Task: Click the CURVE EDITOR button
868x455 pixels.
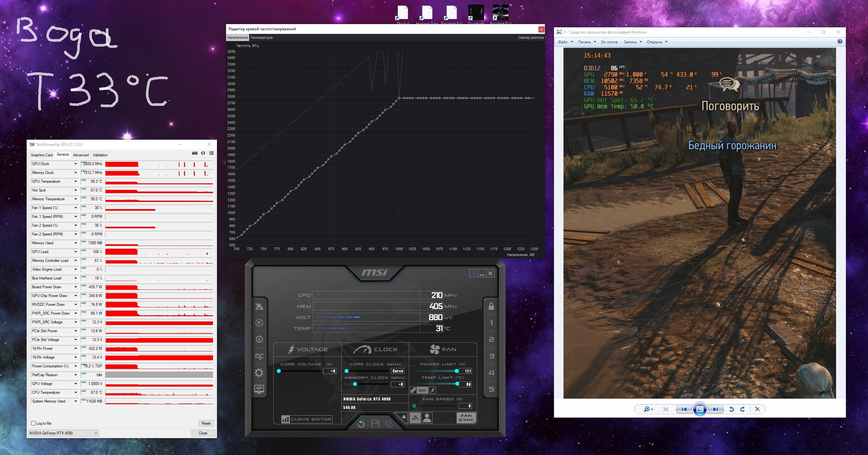Action: (306, 419)
